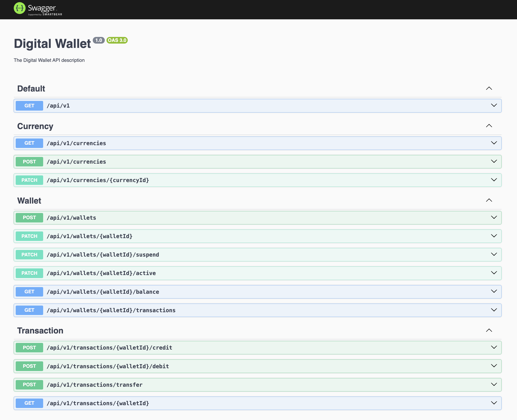Viewport: 517px width, 420px height.
Task: Expand PATCH /api/v1/wallets/{walletId} arrow
Action: 494,236
